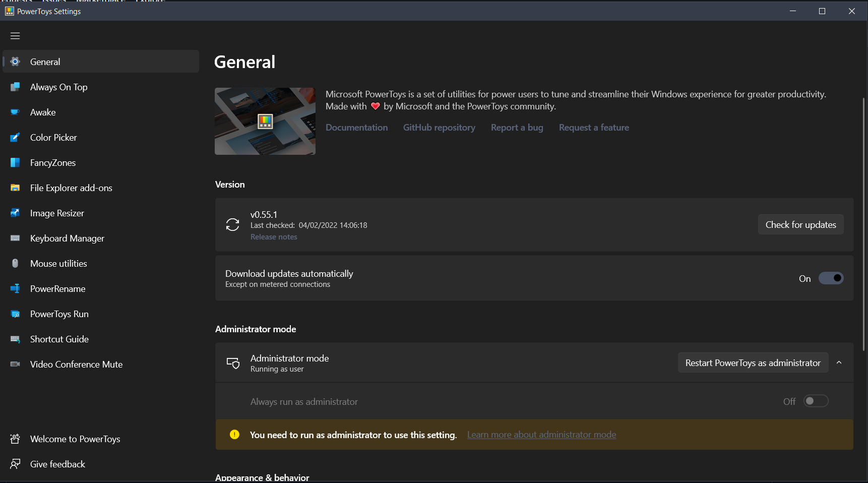This screenshot has height=483, width=868.
Task: Open the navigation hamburger menu
Action: pyautogui.click(x=15, y=35)
